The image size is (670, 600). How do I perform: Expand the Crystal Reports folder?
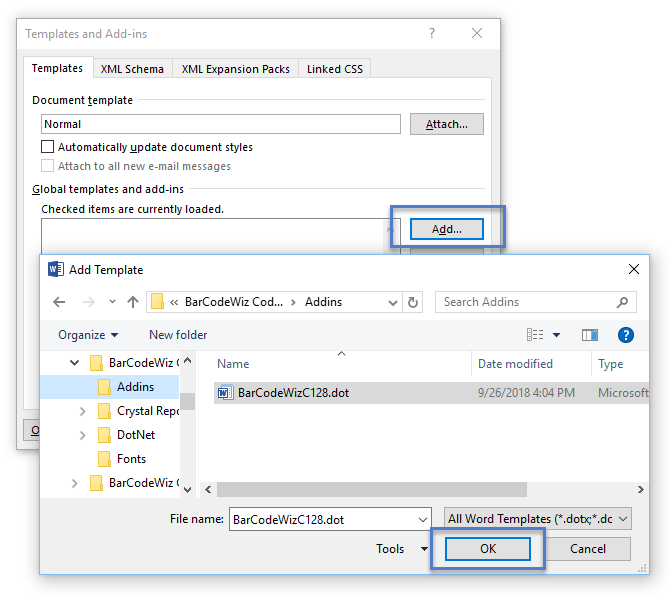pos(82,411)
